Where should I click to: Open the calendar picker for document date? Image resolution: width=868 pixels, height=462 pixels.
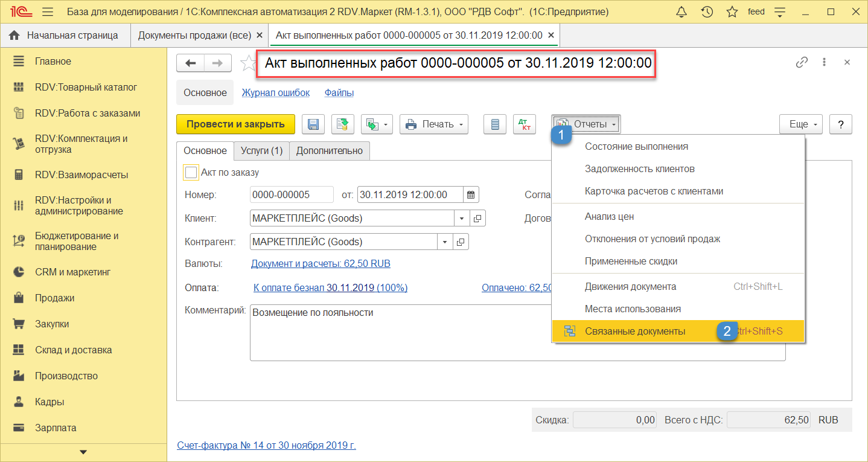point(471,194)
